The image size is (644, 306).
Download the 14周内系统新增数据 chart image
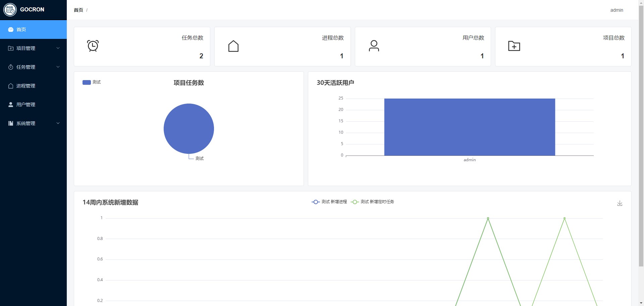[620, 203]
